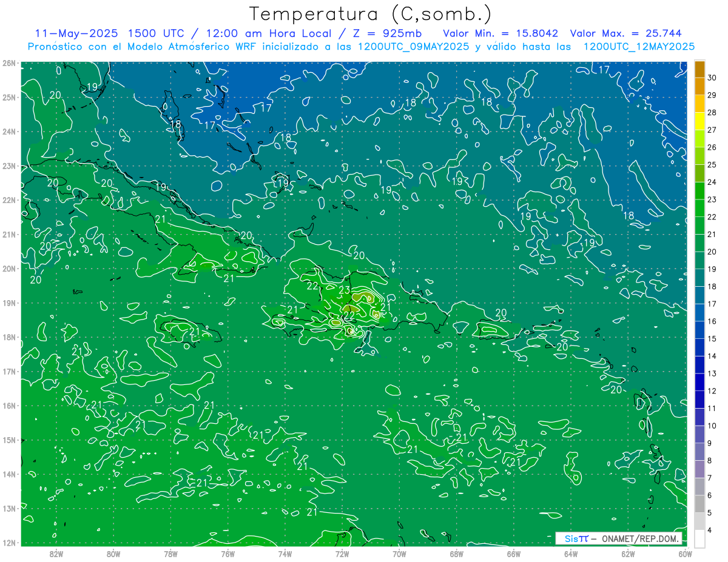Click the "66W" longitude axis label
The image size is (728, 562).
(514, 554)
